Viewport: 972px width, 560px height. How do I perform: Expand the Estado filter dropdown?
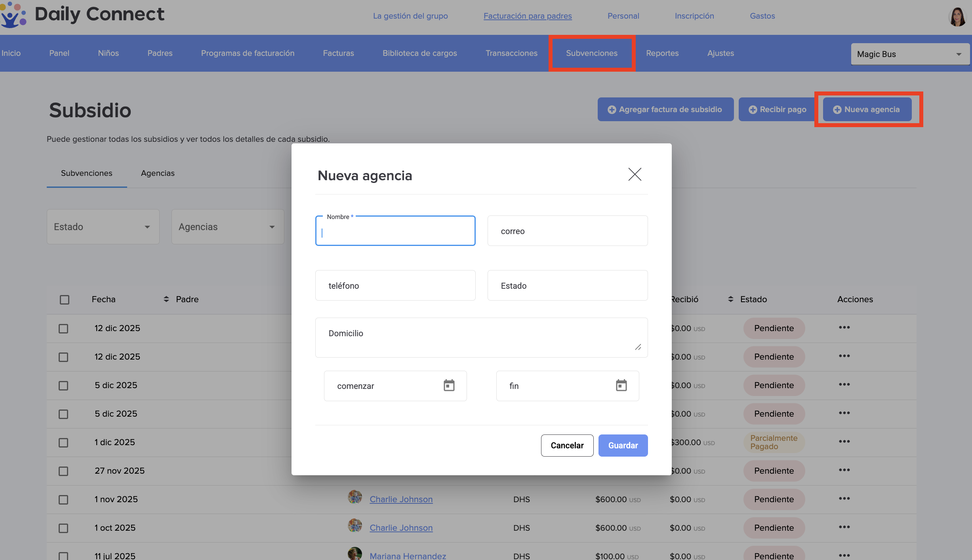coord(103,227)
